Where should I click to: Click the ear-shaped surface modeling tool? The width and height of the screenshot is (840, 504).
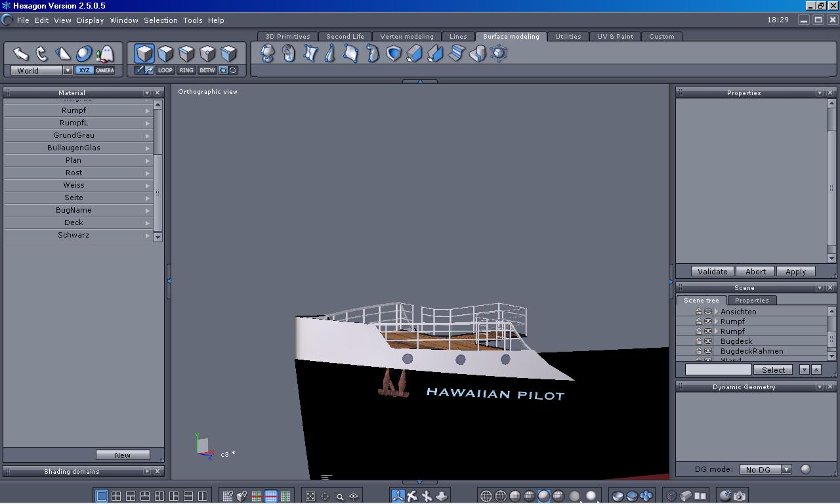288,53
